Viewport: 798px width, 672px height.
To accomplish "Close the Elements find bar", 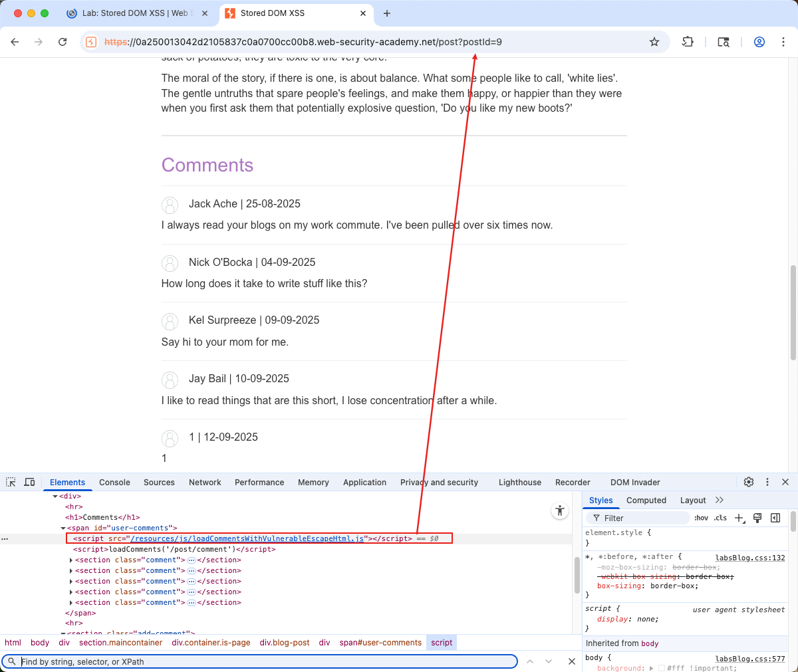I will coord(571,661).
